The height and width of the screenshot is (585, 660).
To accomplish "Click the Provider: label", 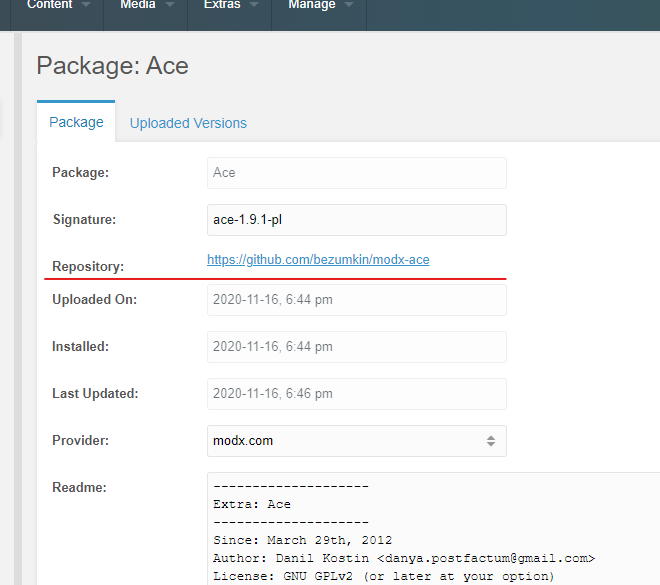I will coord(80,441).
